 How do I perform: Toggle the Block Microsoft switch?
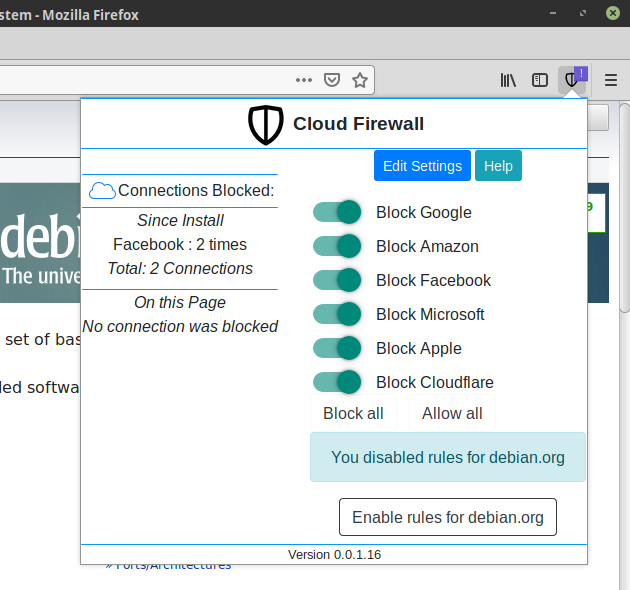point(337,314)
